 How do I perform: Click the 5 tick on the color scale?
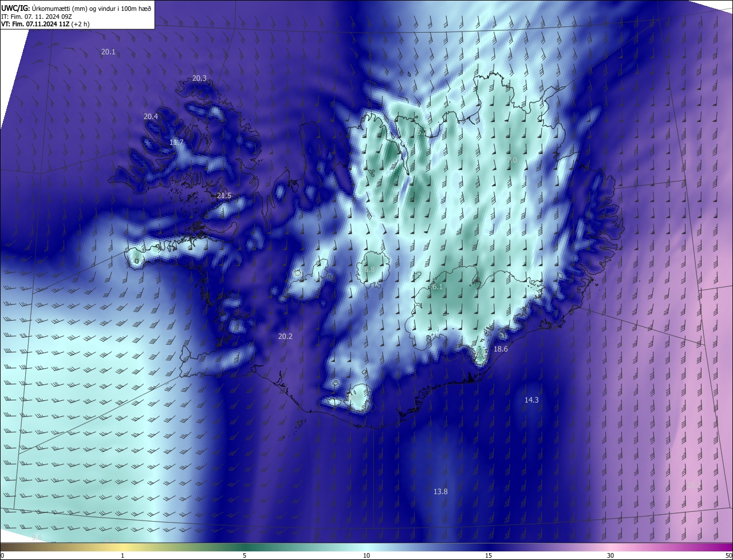coord(245,555)
